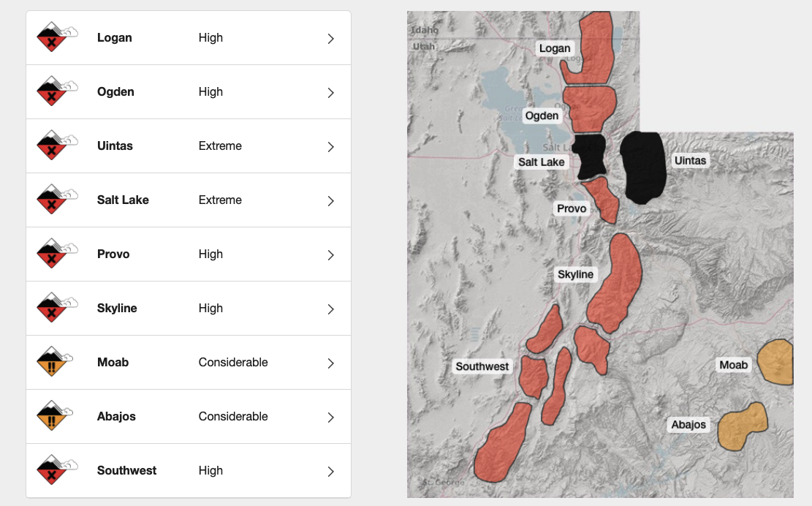Click the Moab considerable danger icon
Viewport: 812px width, 506px height.
tap(56, 363)
